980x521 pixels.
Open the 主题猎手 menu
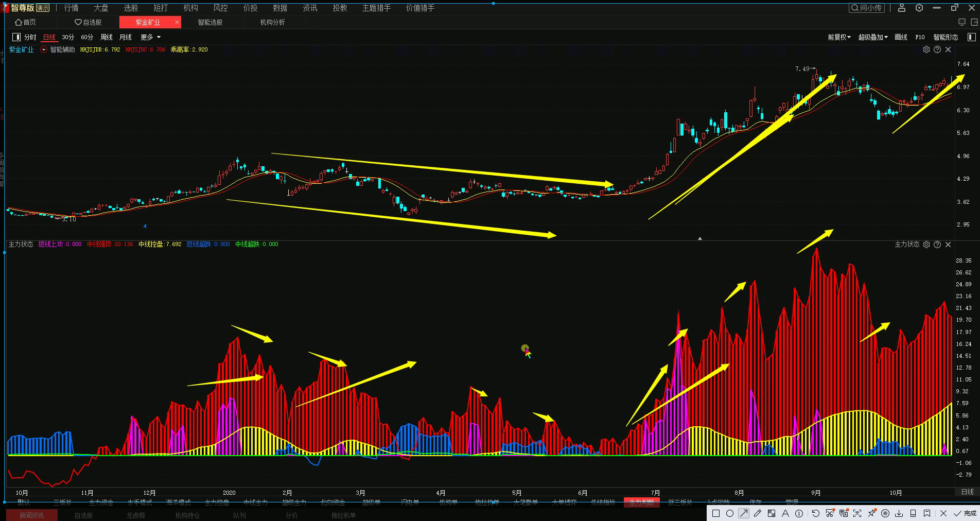point(377,8)
